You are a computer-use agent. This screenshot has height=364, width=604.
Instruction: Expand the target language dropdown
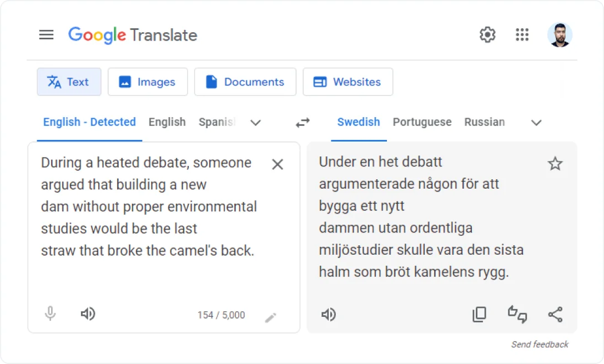pos(536,123)
